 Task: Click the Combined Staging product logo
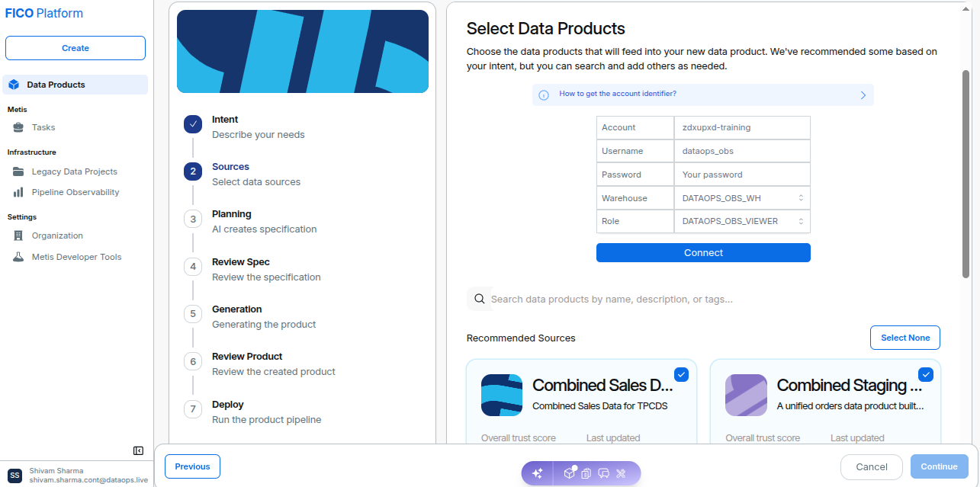746,395
